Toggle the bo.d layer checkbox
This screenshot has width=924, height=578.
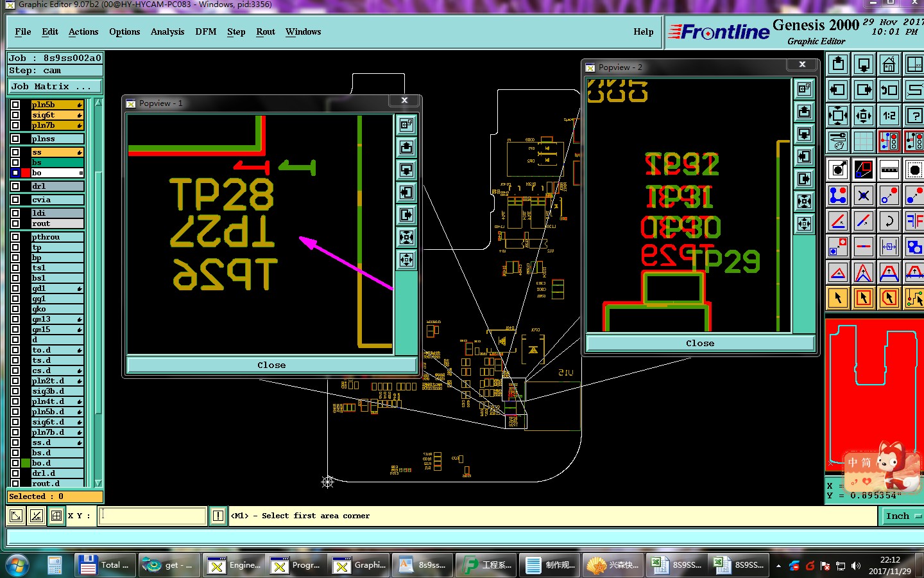(15, 463)
